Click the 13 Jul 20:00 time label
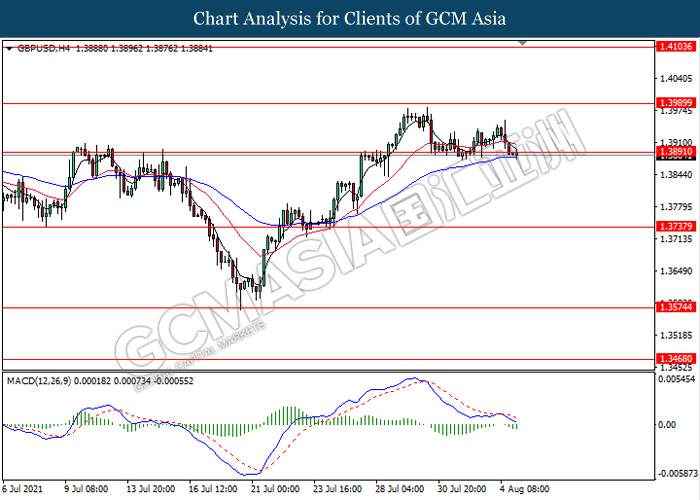The height and width of the screenshot is (500, 700). click(x=150, y=489)
